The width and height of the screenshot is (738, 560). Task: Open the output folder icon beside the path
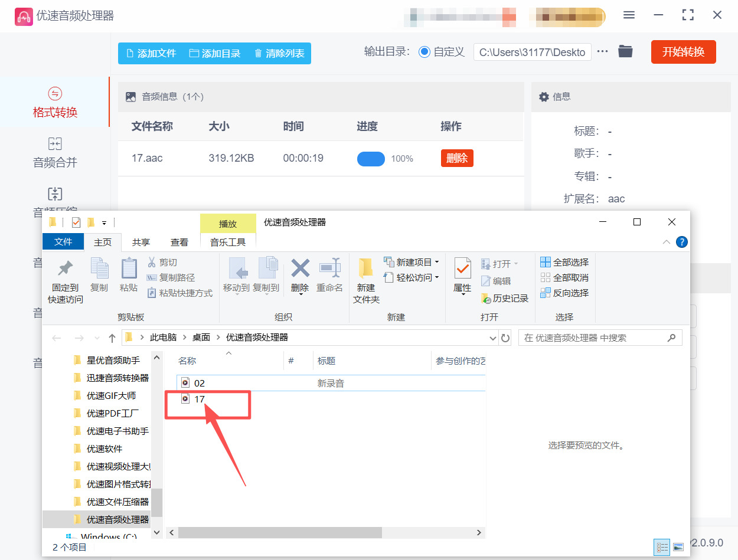click(x=625, y=51)
